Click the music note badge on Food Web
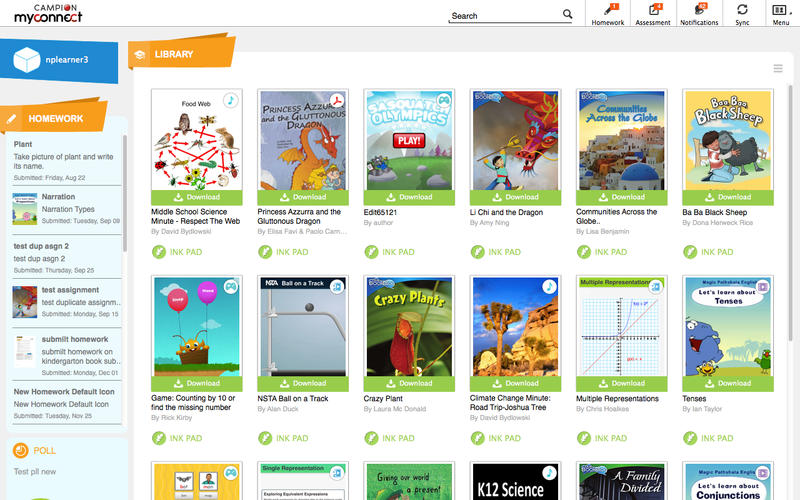This screenshot has height=500, width=800. point(231,101)
